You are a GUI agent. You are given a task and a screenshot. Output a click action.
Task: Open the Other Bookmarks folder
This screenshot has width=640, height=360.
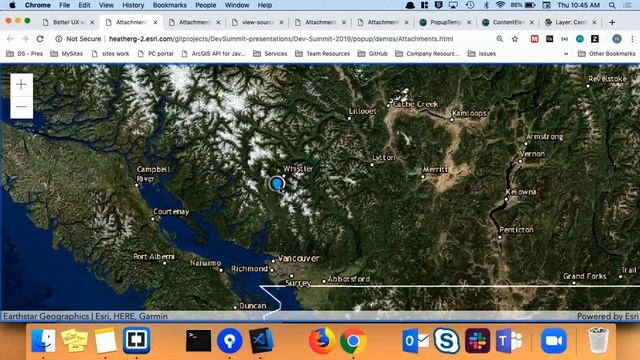(607, 53)
